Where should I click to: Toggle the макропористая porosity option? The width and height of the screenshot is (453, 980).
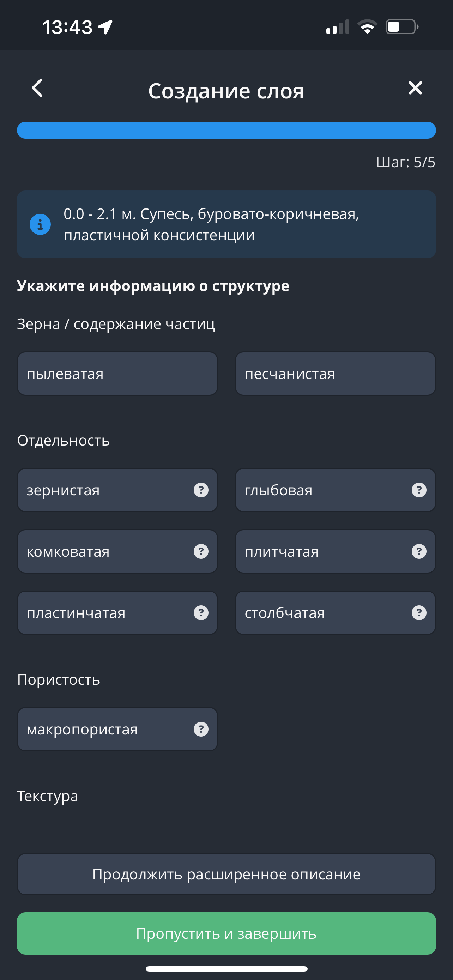tap(103, 729)
